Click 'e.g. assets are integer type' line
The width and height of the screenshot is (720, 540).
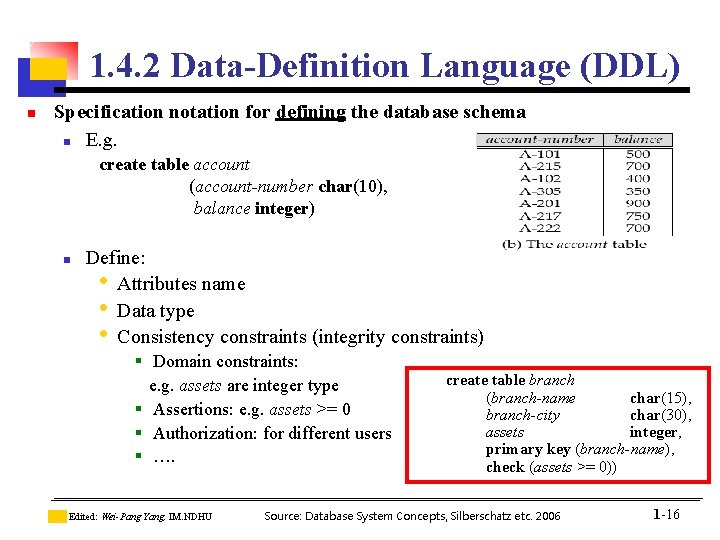pyautogui.click(x=244, y=385)
